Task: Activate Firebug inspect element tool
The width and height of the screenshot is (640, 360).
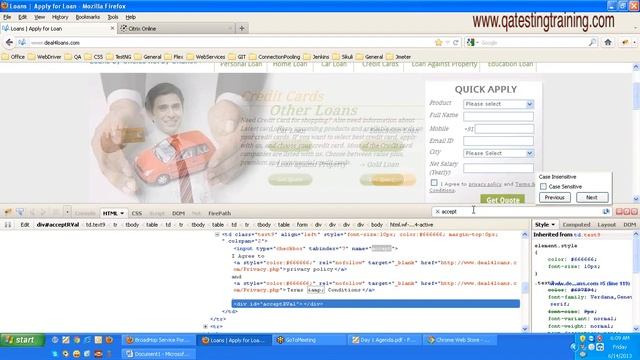Action: click(20, 212)
